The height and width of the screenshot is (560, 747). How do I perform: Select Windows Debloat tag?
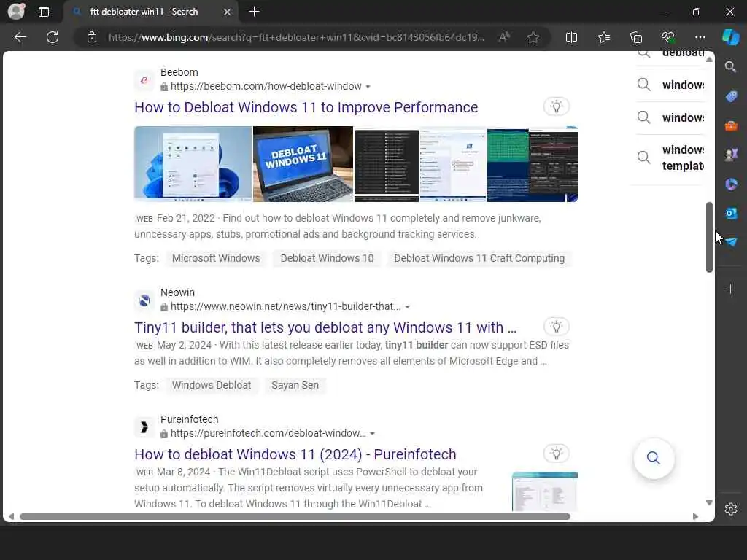tap(211, 385)
